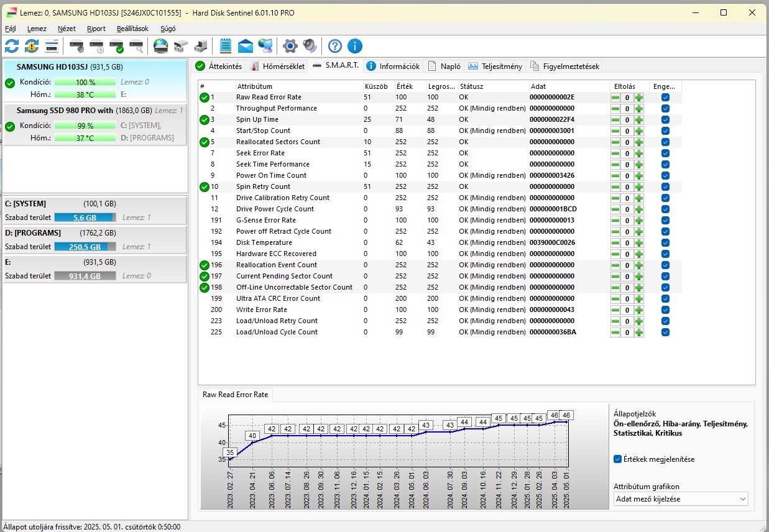
Task: Click the globe disk toolbar icon
Action: 161,46
